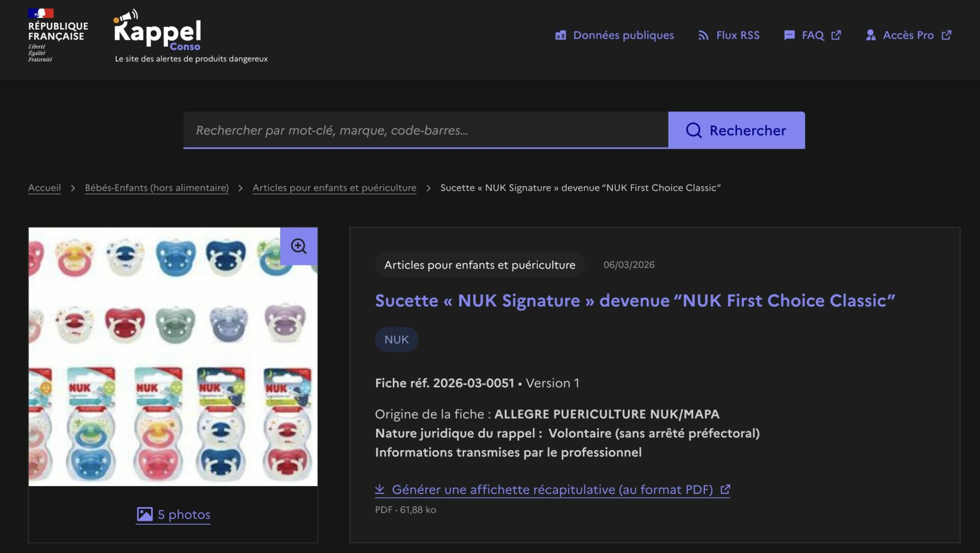The image size is (980, 553).
Task: Click the search magnifier inside the Rechercher button
Action: (x=693, y=130)
